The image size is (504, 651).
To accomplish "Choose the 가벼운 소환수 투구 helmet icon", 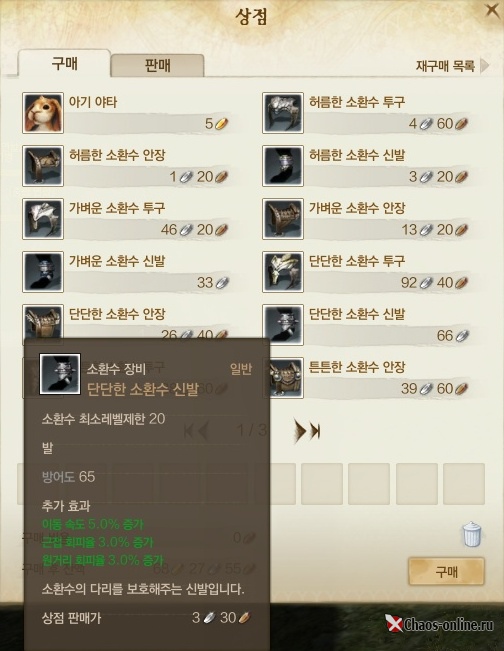I will (43, 219).
